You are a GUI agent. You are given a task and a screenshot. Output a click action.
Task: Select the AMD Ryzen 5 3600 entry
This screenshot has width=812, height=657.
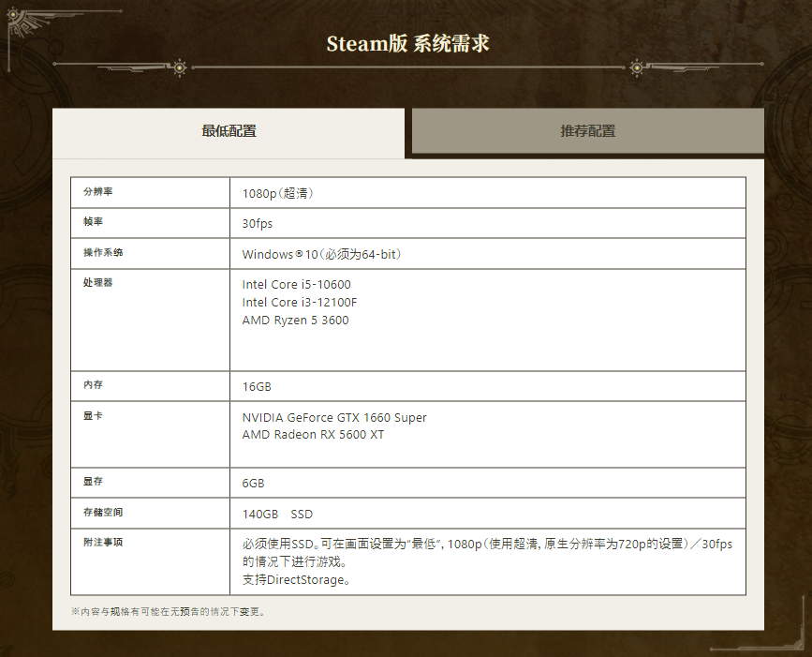[295, 320]
